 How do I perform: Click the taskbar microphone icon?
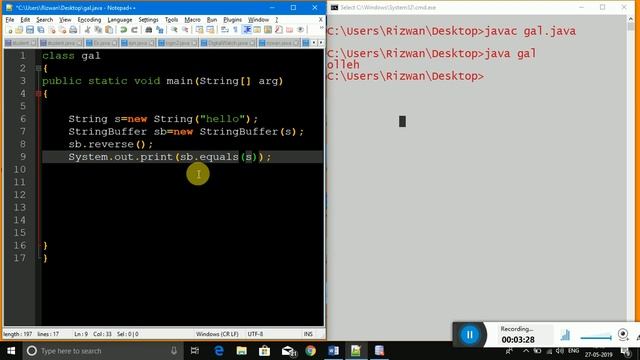point(174,351)
